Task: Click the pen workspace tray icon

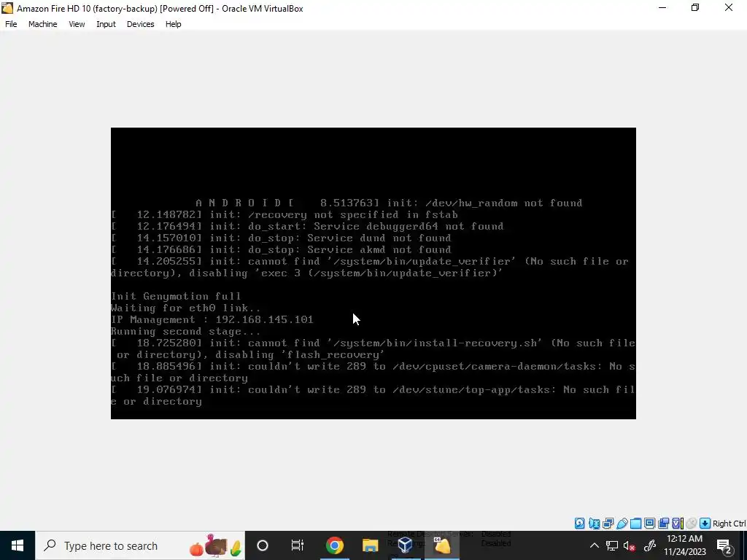Action: click(x=650, y=545)
